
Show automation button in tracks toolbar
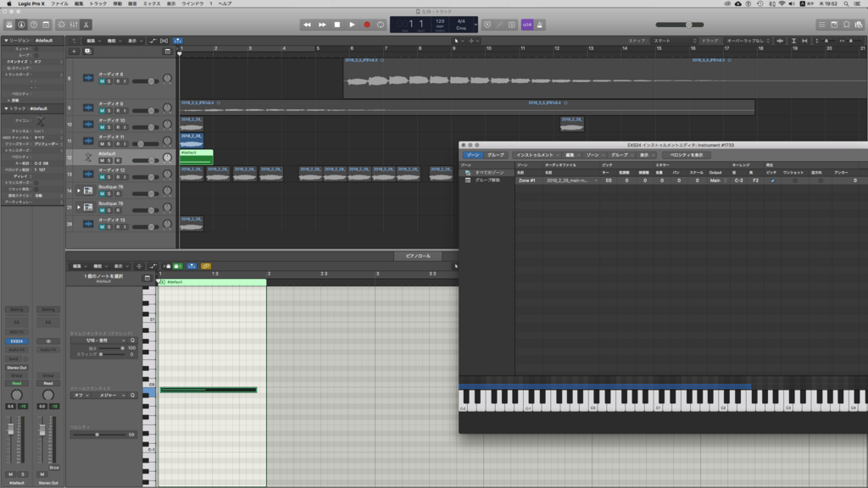pyautogui.click(x=153, y=41)
